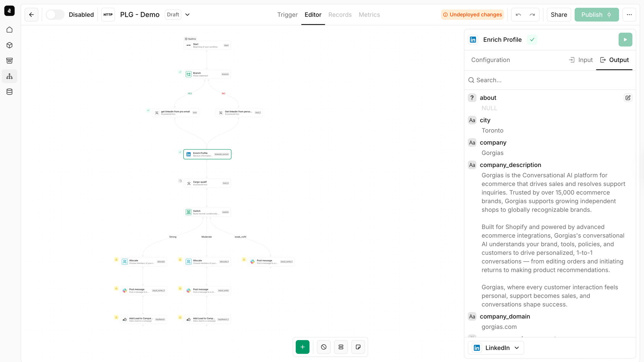Click the Undeployed changes badge

472,14
